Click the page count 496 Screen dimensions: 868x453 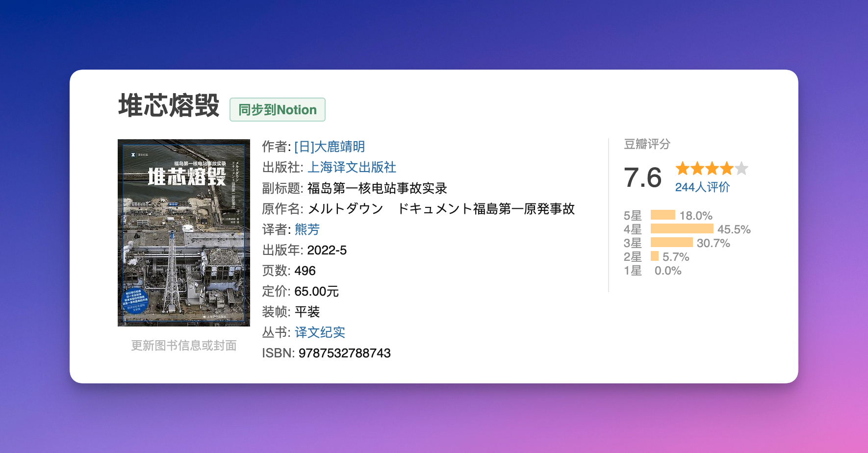click(x=305, y=271)
